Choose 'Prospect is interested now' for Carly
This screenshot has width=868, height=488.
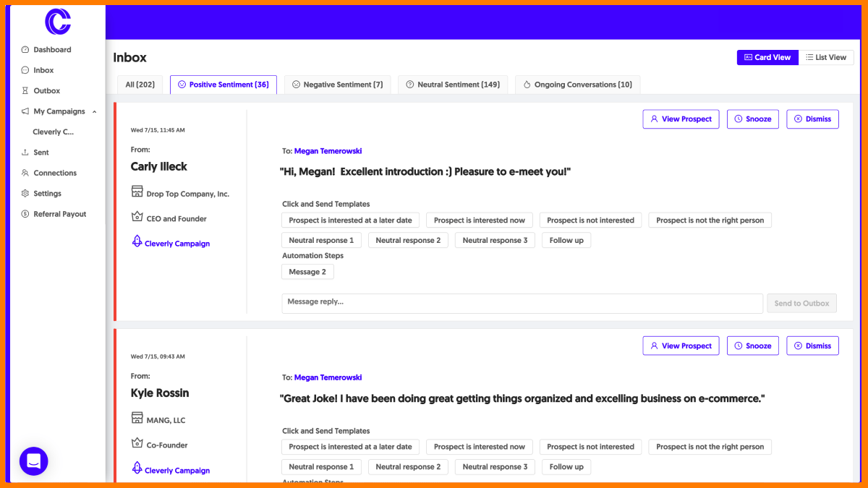click(x=480, y=221)
